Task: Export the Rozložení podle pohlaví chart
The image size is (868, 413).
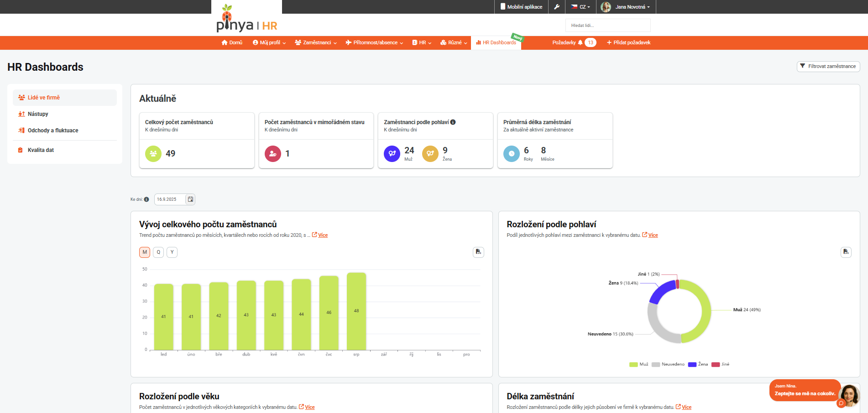Action: 846,252
